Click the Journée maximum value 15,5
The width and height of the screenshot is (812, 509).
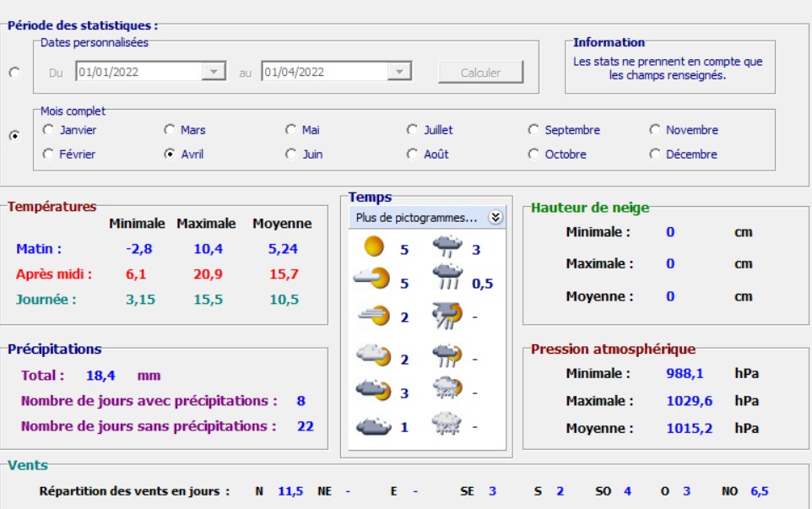[208, 300]
